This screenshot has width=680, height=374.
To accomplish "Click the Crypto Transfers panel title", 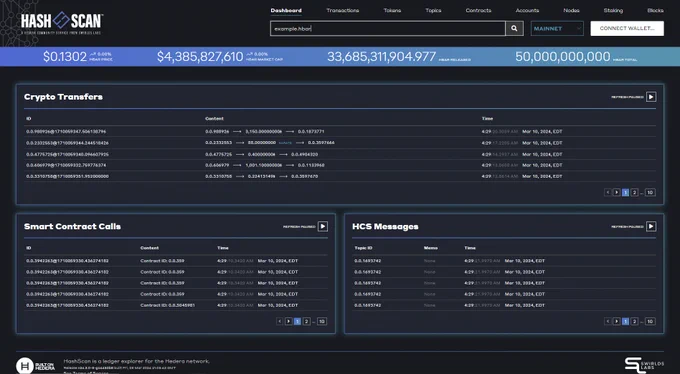I will pos(63,97).
